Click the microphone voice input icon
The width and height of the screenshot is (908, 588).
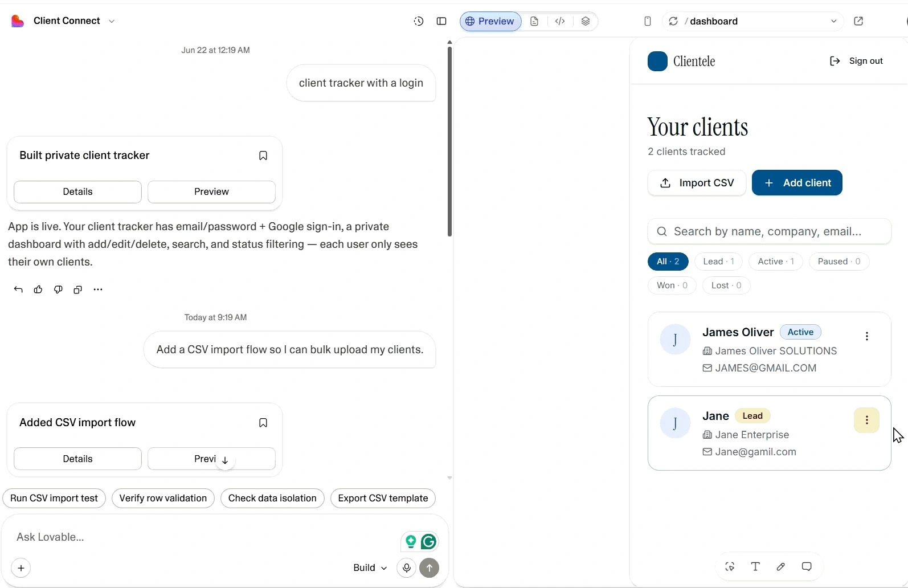point(407,568)
